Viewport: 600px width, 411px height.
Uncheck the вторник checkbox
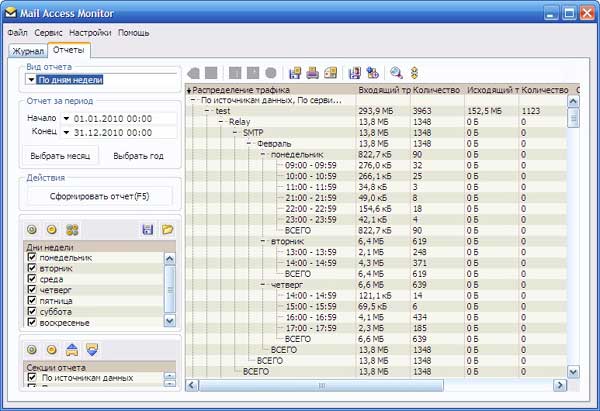[x=32, y=268]
